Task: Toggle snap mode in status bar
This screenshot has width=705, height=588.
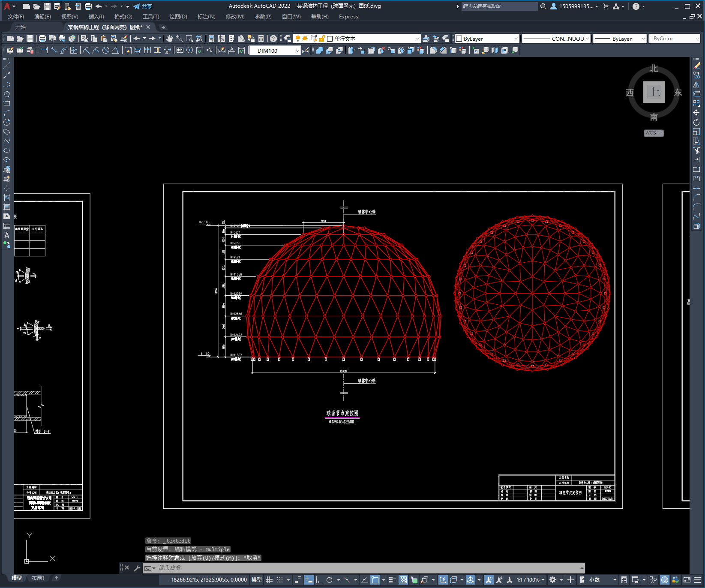Action: [280, 580]
